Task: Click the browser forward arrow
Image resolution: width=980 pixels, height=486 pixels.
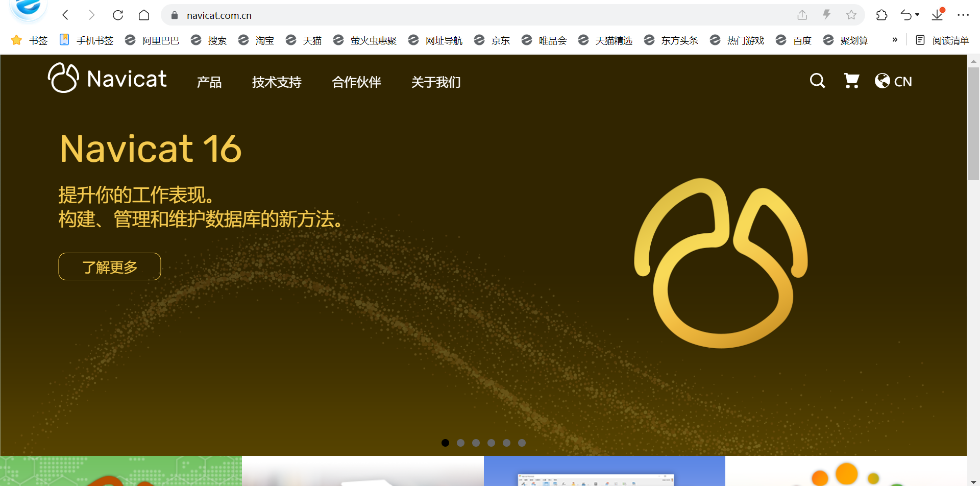Action: tap(91, 15)
